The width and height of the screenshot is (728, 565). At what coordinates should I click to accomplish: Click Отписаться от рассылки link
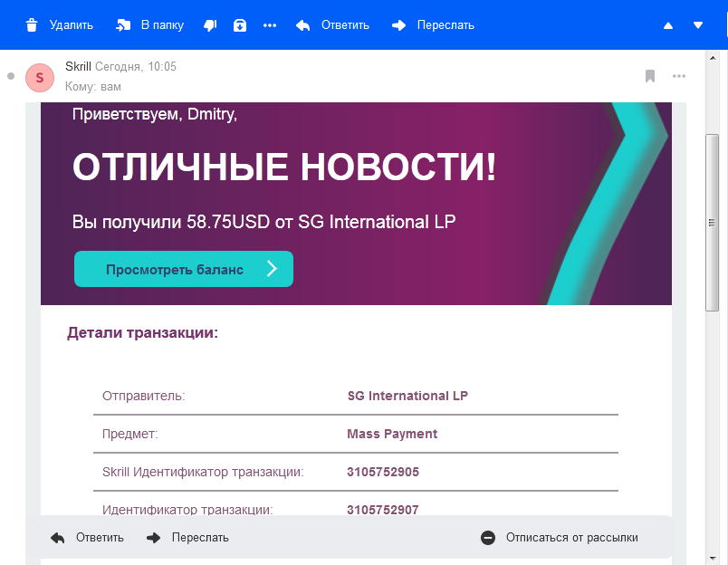(572, 538)
